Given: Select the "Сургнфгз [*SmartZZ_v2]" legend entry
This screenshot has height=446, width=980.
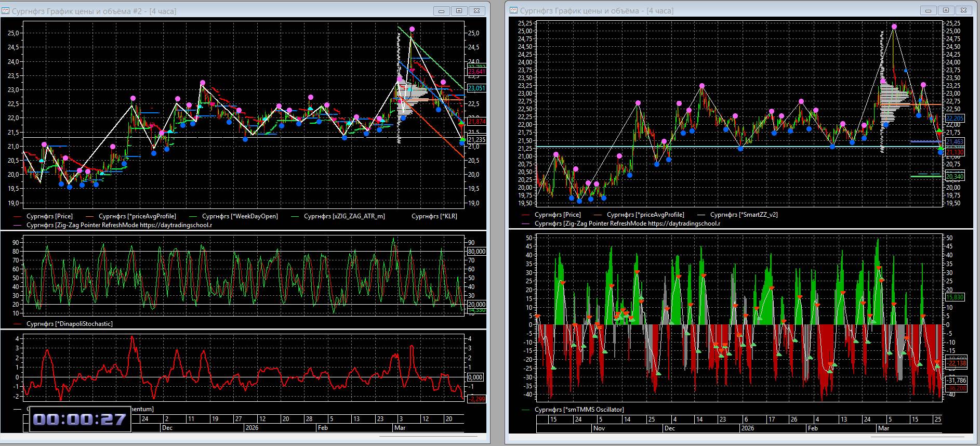Looking at the screenshot, I should tap(744, 214).
